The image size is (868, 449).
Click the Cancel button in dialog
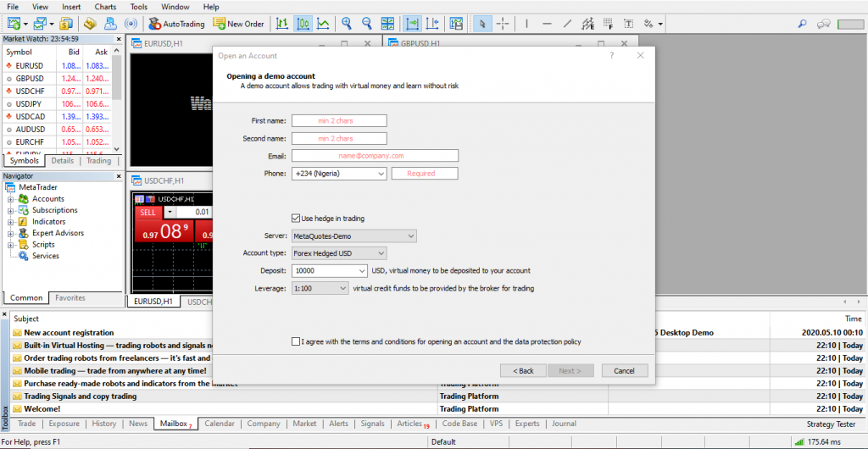click(625, 370)
